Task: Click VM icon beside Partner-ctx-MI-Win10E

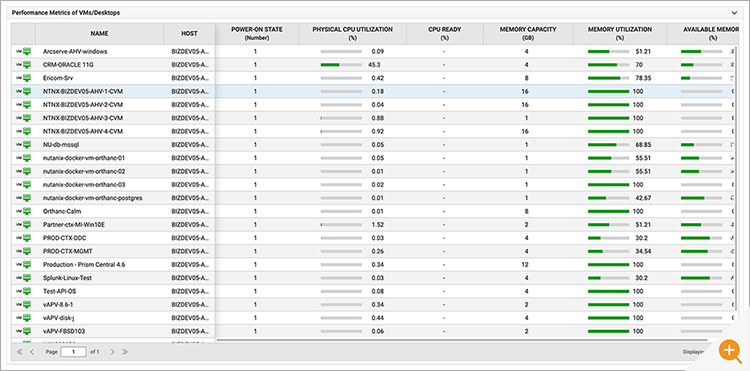Action: 23,224
